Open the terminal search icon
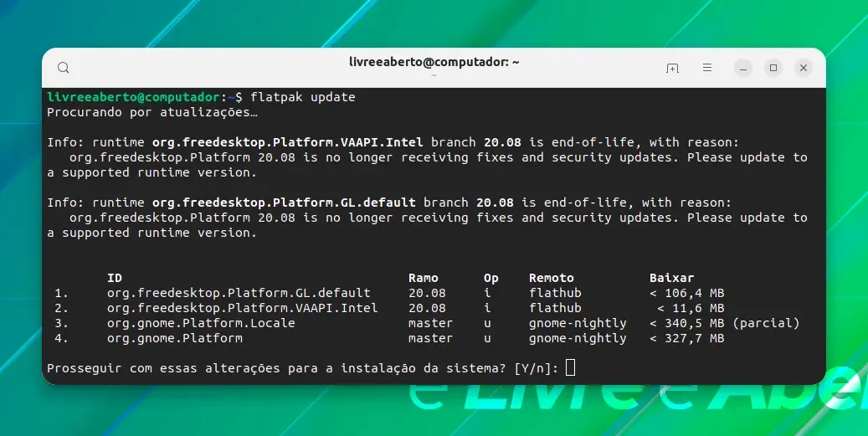This screenshot has height=436, width=868. [64, 68]
